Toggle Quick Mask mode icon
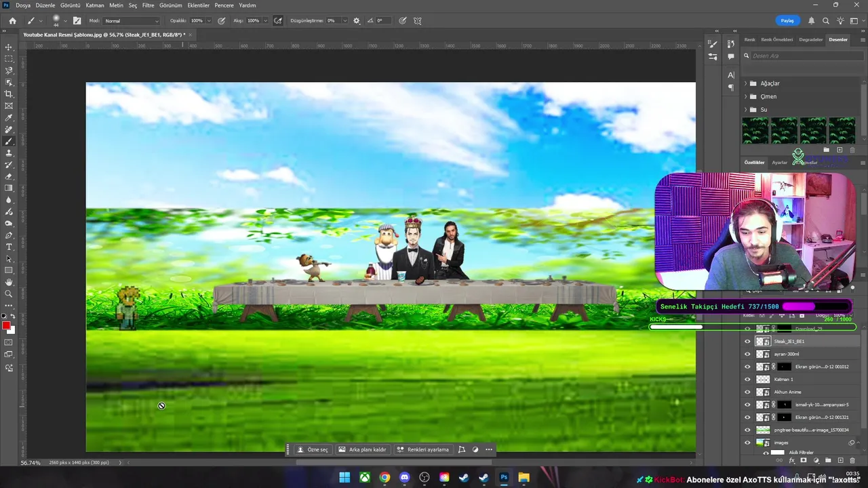The width and height of the screenshot is (868, 488). point(9,343)
